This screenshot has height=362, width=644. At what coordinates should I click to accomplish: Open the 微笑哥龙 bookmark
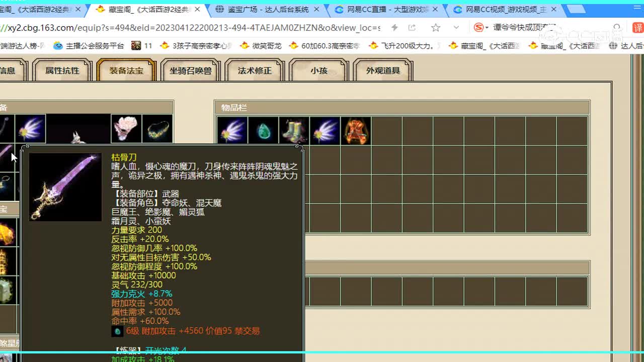click(261, 46)
